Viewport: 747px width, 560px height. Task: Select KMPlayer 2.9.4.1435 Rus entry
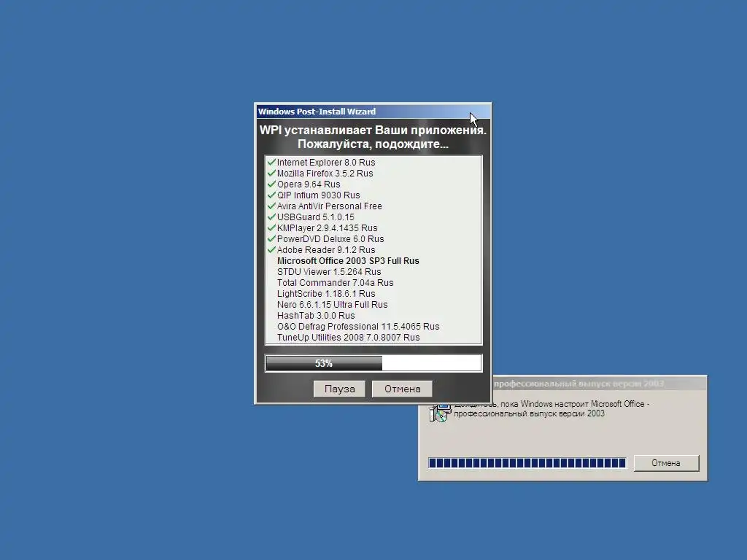pos(327,228)
